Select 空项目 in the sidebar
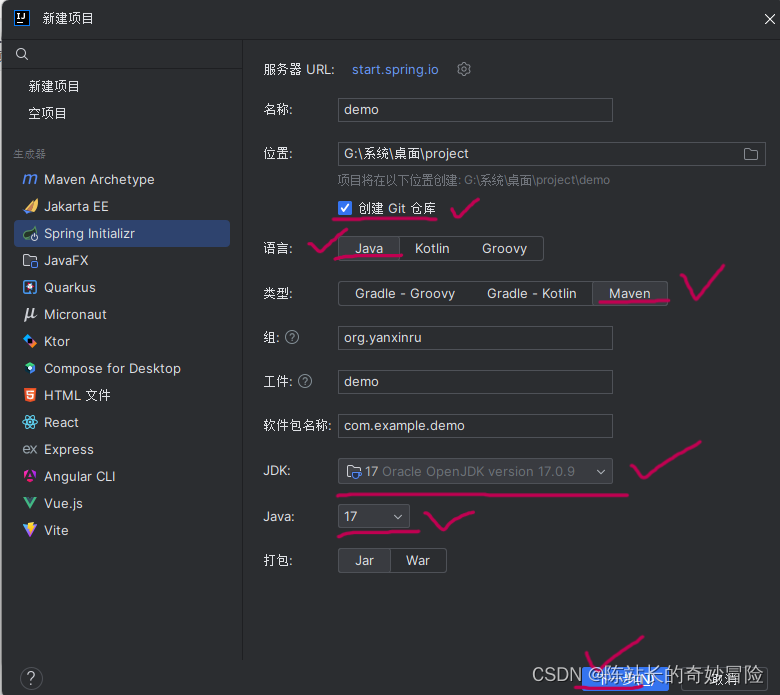 [47, 113]
